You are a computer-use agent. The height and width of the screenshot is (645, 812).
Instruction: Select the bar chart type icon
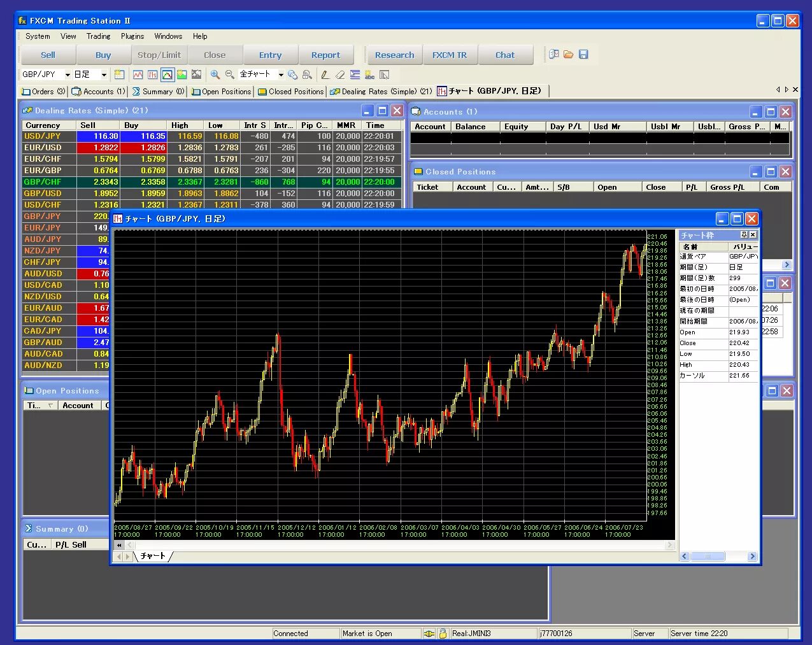click(153, 74)
